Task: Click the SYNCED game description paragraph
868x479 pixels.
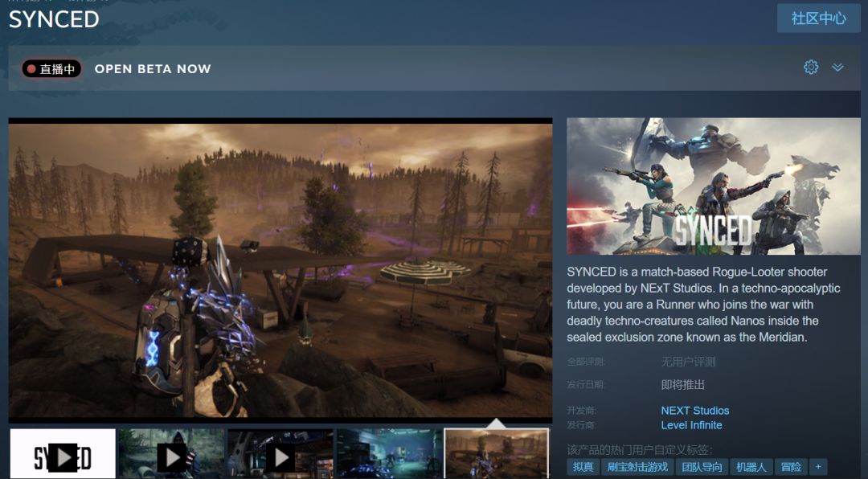Action: pos(703,305)
